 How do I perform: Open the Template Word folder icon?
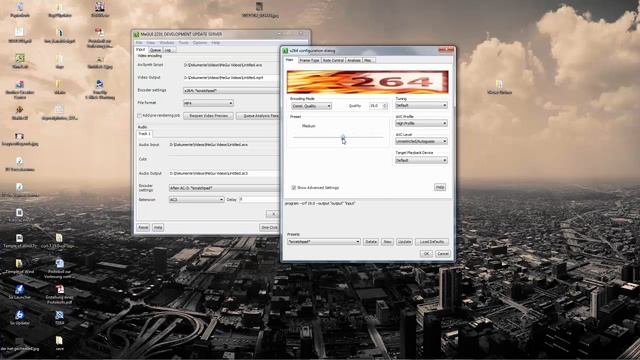(19, 266)
